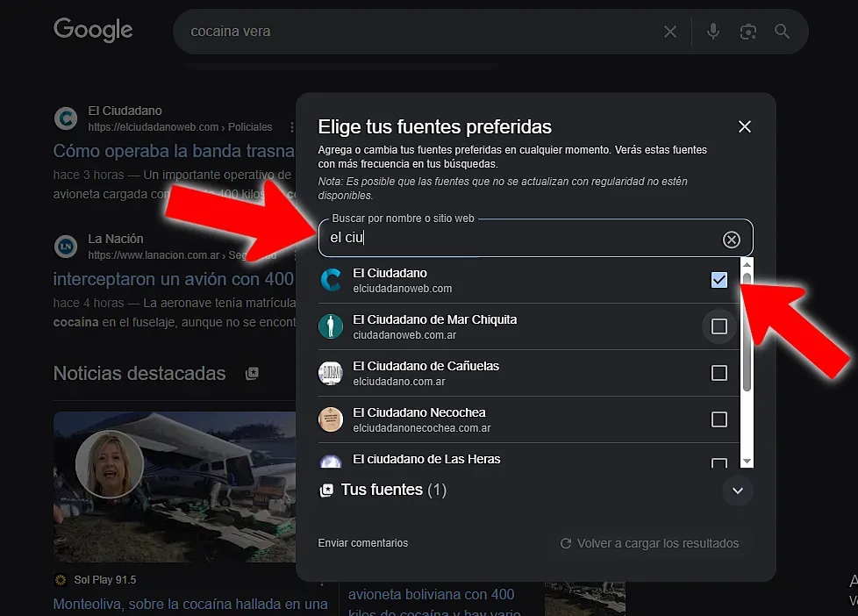Click El Ciudadano de Cañuelas logo
Image resolution: width=858 pixels, height=616 pixels.
pos(331,373)
